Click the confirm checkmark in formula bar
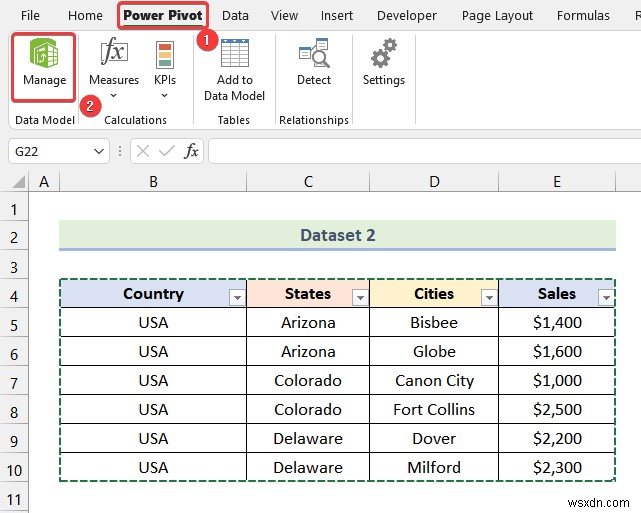Image resolution: width=641 pixels, height=513 pixels. (x=166, y=151)
